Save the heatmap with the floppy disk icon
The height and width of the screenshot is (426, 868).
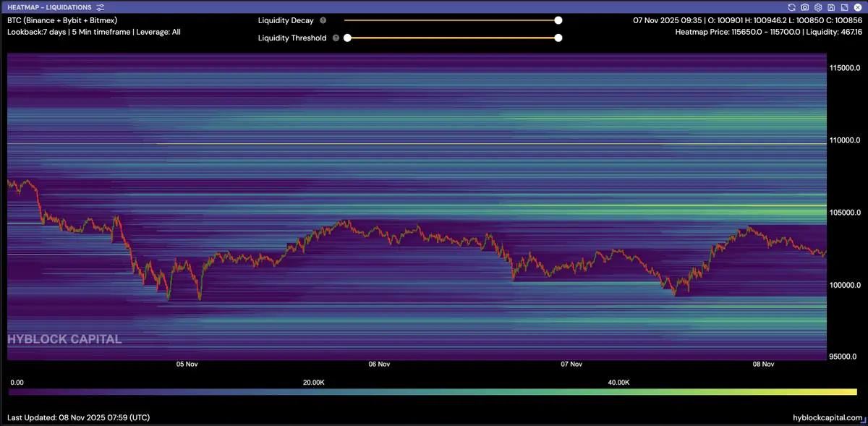pos(831,7)
